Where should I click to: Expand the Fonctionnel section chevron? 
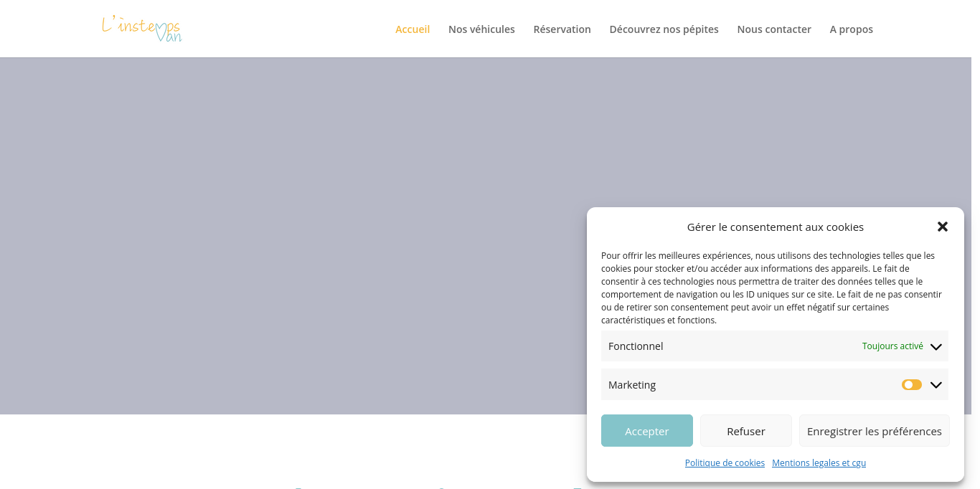coord(936,346)
